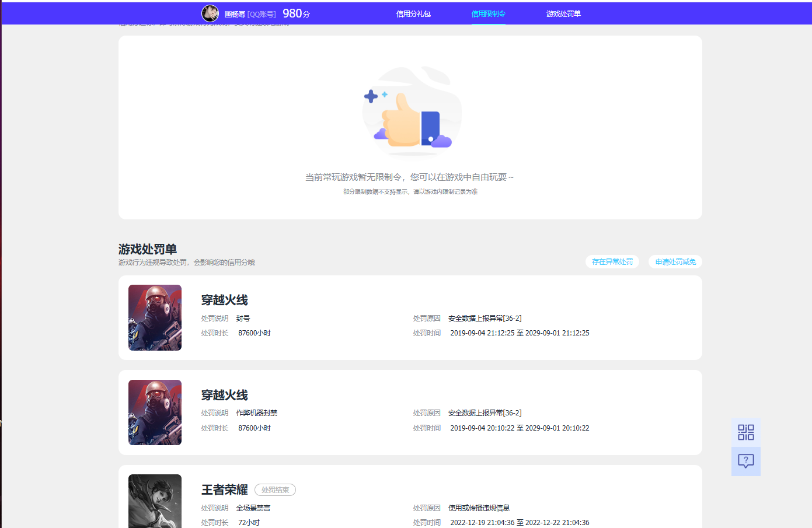Screen dimensions: 812x528
Task: Click the 画杨幂 user avatar
Action: click(210, 13)
